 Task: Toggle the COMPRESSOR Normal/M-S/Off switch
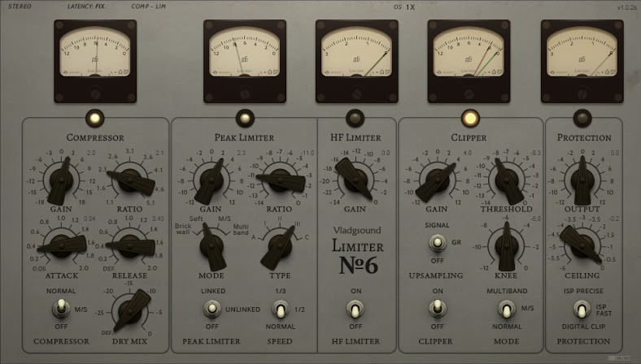pos(61,309)
